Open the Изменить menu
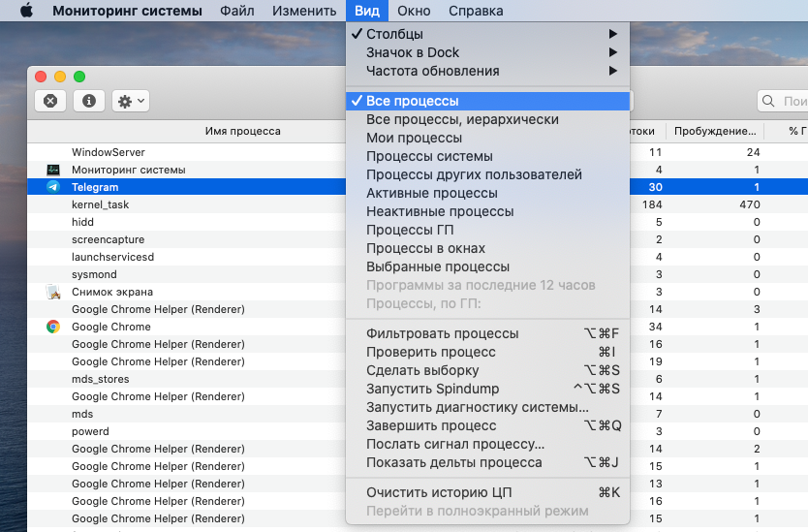Viewport: 808px width, 532px height. pyautogui.click(x=304, y=11)
